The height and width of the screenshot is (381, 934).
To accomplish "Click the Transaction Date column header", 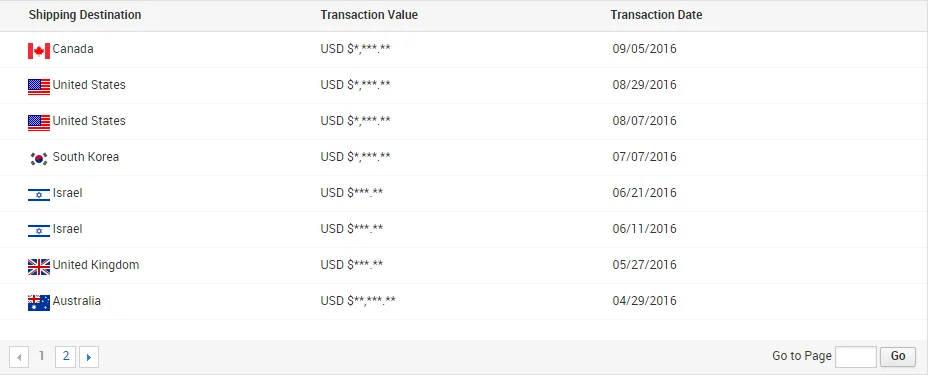I will pos(656,15).
